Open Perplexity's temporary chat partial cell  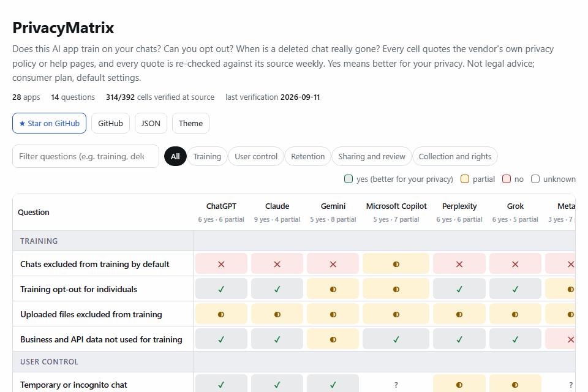tap(459, 384)
